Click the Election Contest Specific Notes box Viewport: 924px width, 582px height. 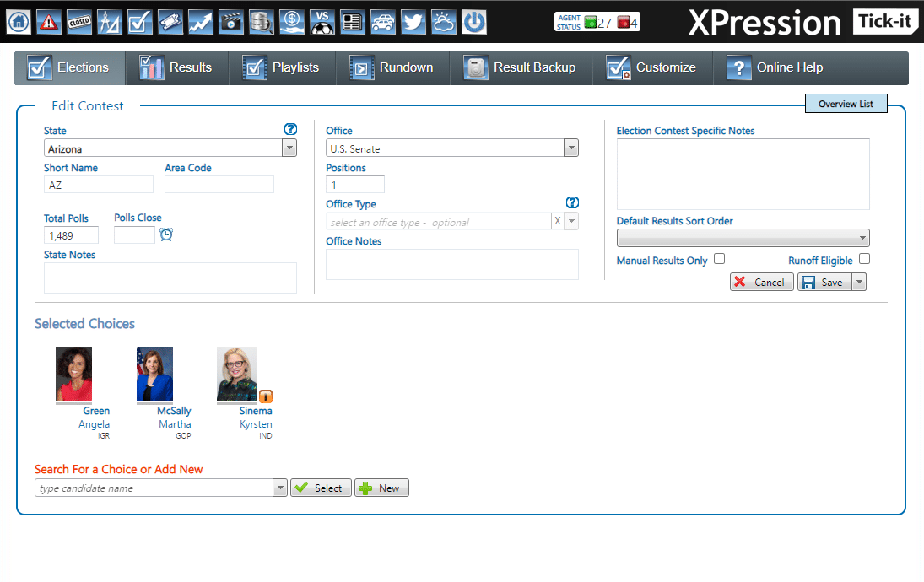743,175
